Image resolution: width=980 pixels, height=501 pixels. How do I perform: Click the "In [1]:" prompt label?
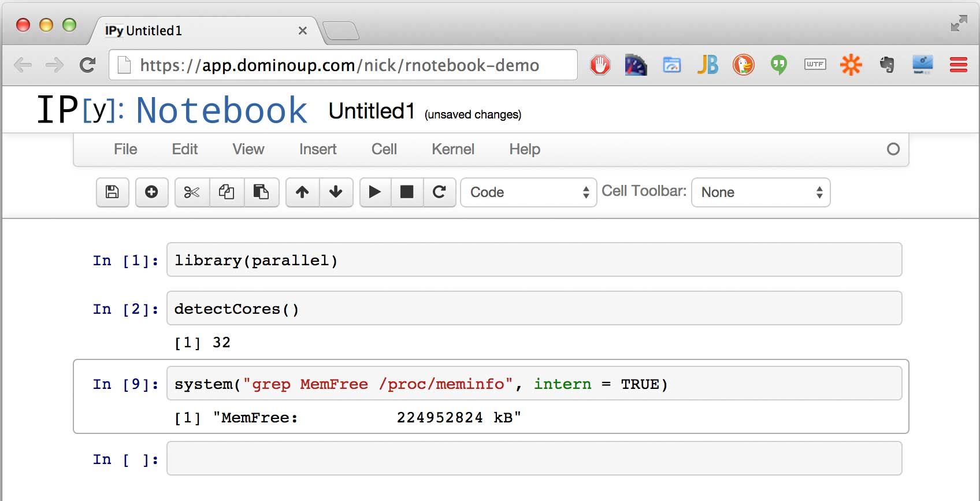click(x=125, y=261)
